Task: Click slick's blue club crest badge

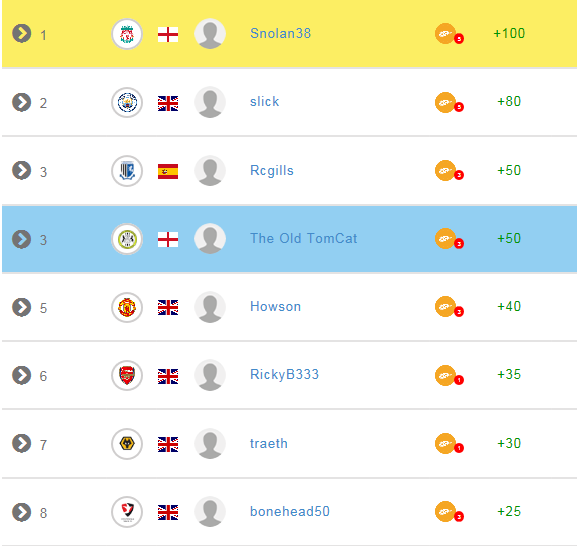Action: [x=127, y=102]
